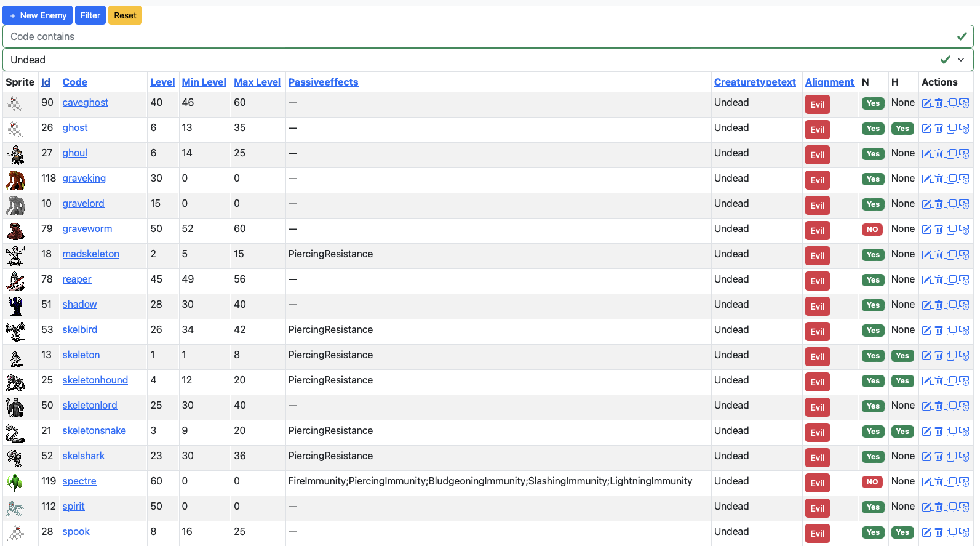This screenshot has width=980, height=546.
Task: Delete the spook enemy
Action: click(x=939, y=532)
